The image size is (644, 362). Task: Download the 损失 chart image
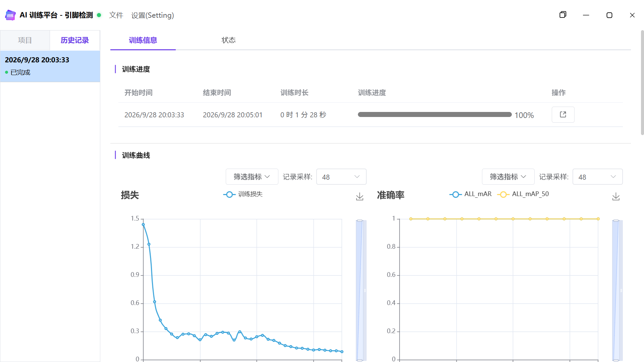pyautogui.click(x=360, y=196)
